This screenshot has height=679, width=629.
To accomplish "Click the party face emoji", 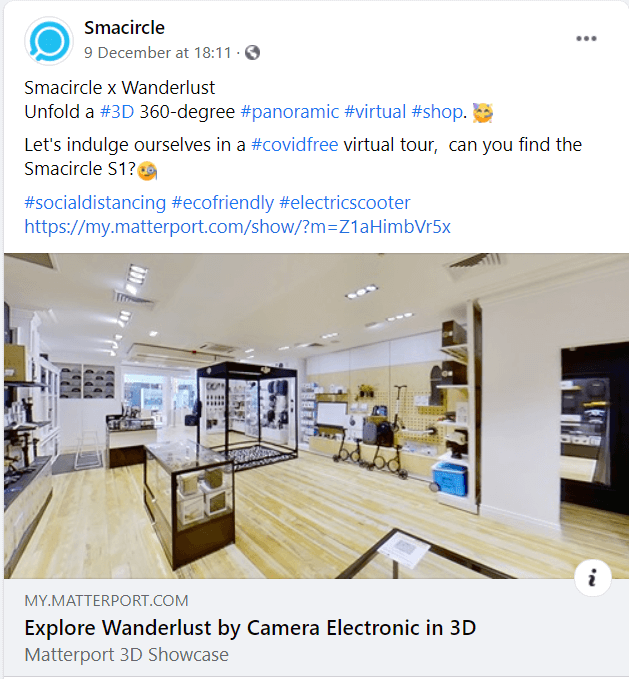I will pos(483,113).
